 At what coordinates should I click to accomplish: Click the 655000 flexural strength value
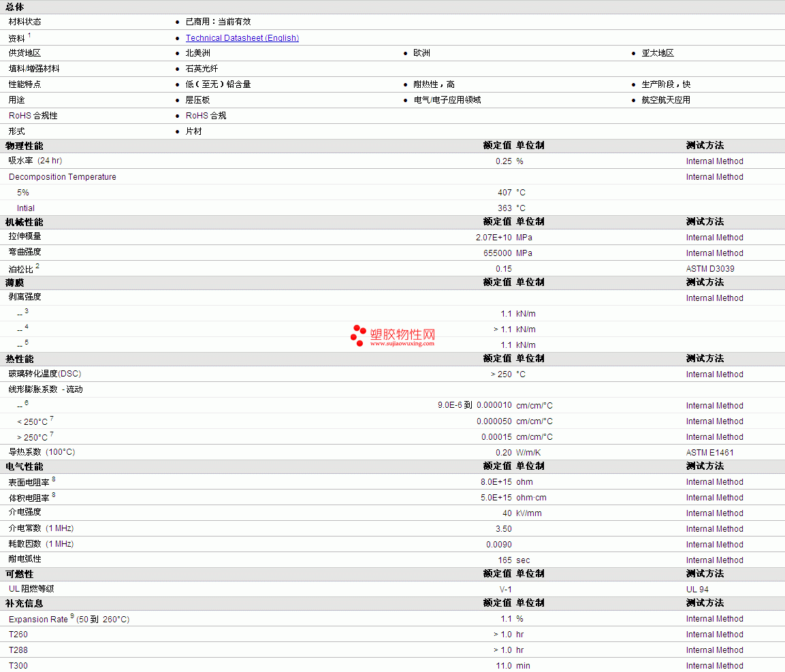pos(498,253)
